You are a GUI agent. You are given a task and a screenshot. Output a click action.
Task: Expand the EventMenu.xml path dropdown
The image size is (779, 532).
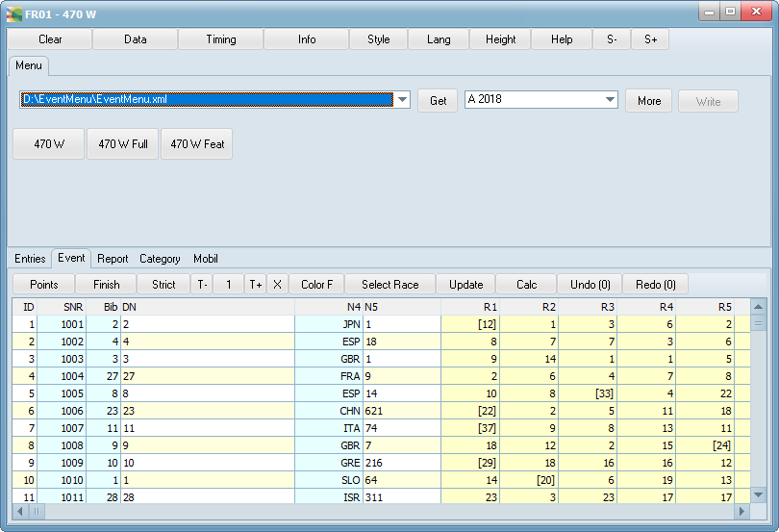tap(403, 100)
